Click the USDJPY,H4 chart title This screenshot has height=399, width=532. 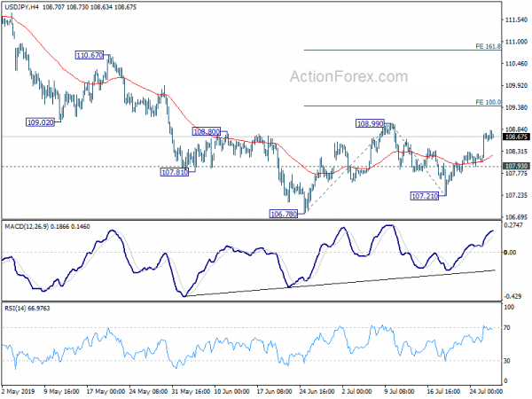coord(21,7)
